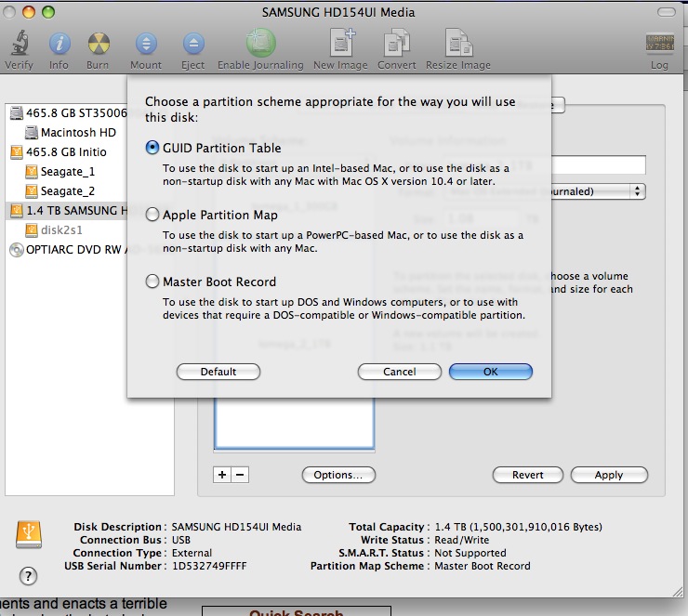Click the Verify microscope icon
This screenshot has height=616, width=688.
(x=18, y=43)
